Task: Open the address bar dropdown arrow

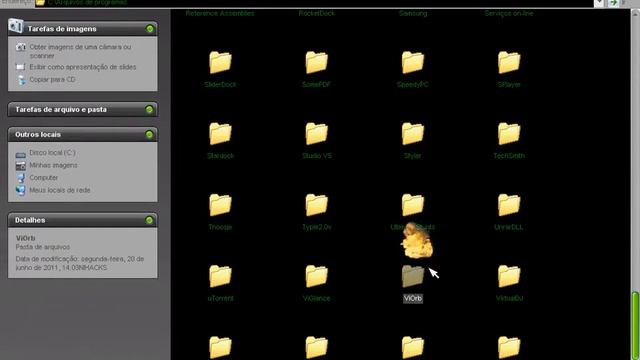Action: click(599, 3)
